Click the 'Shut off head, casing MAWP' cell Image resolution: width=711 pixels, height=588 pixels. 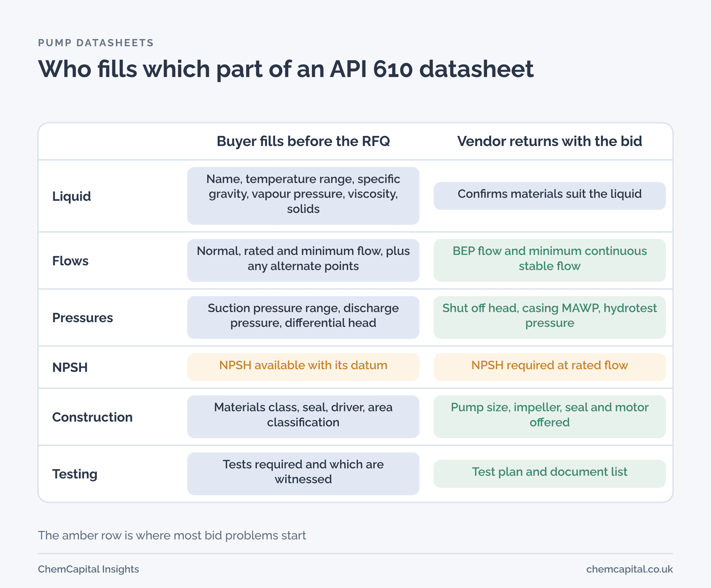tap(550, 317)
